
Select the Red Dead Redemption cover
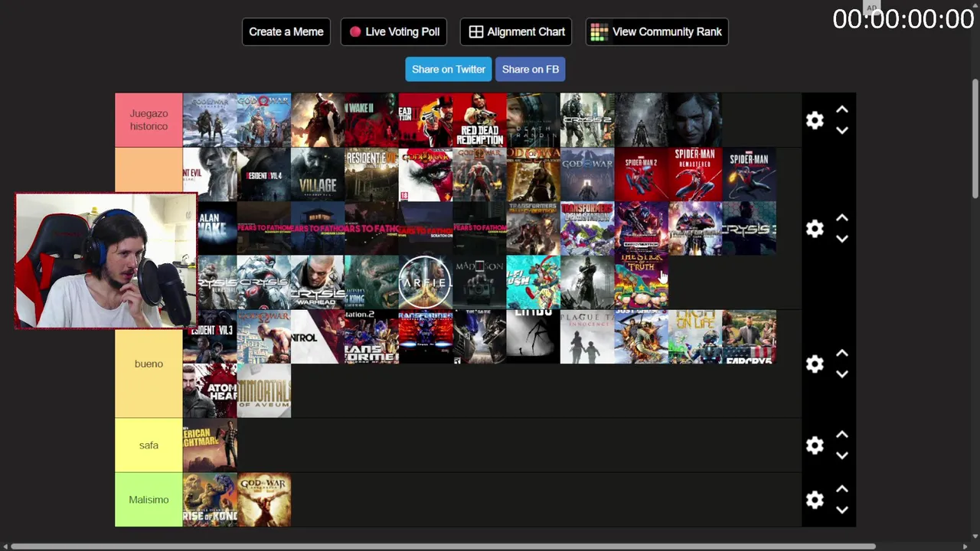point(479,120)
